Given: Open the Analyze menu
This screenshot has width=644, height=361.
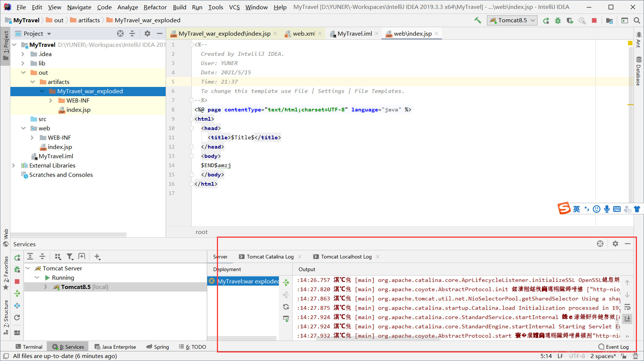Looking at the screenshot, I should coord(127,7).
